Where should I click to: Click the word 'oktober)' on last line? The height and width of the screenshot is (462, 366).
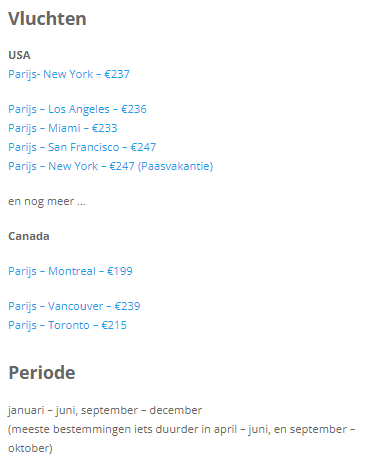pos(30,448)
